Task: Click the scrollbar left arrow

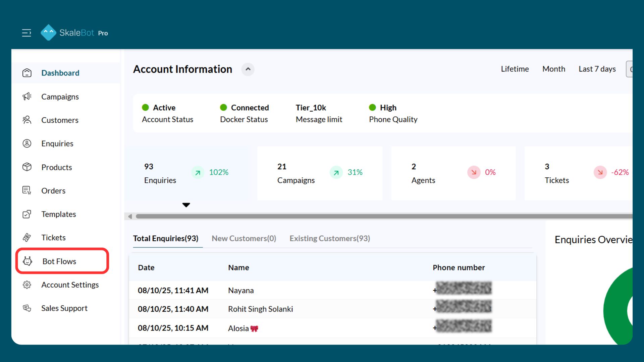Action: point(130,217)
